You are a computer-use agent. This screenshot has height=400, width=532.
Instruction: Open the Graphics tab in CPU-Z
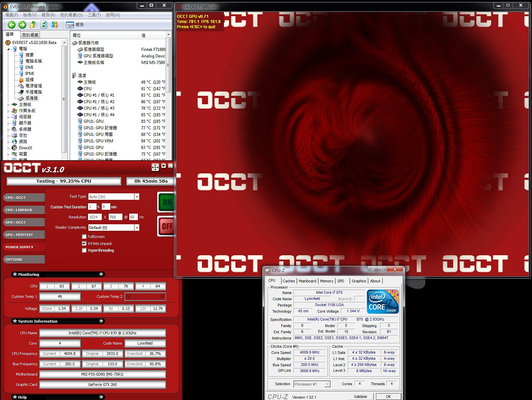point(359,281)
